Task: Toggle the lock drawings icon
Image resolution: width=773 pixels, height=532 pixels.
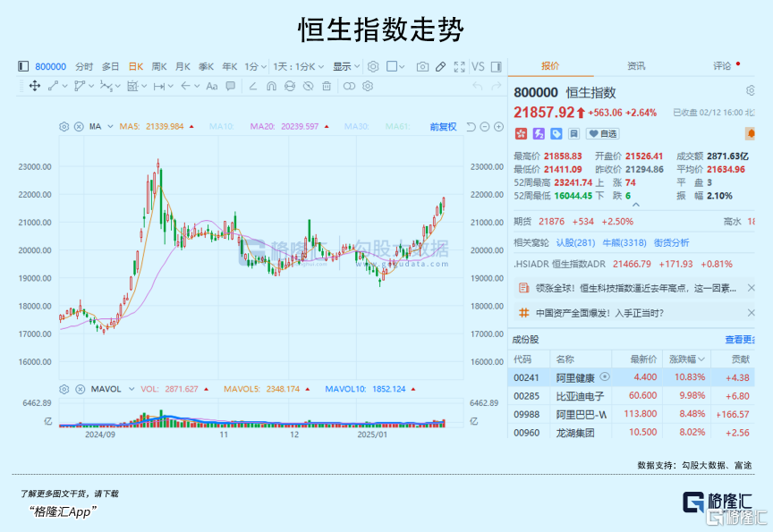Action: pyautogui.click(x=290, y=86)
